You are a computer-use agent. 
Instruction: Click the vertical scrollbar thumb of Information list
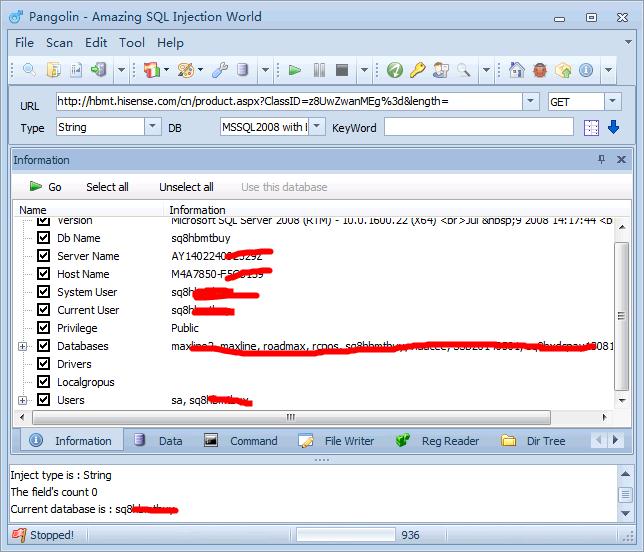(621, 316)
